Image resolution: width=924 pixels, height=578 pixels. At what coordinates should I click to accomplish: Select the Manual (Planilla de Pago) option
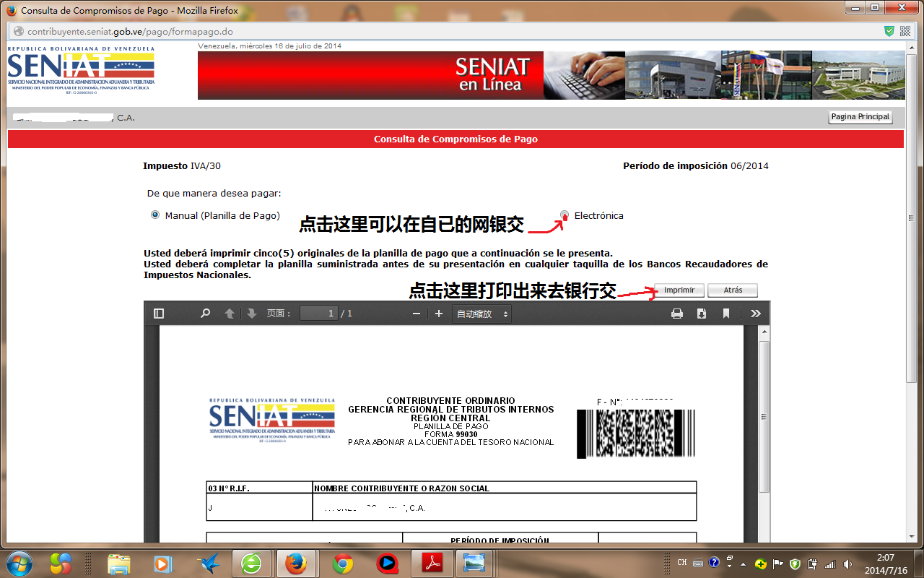coord(155,215)
